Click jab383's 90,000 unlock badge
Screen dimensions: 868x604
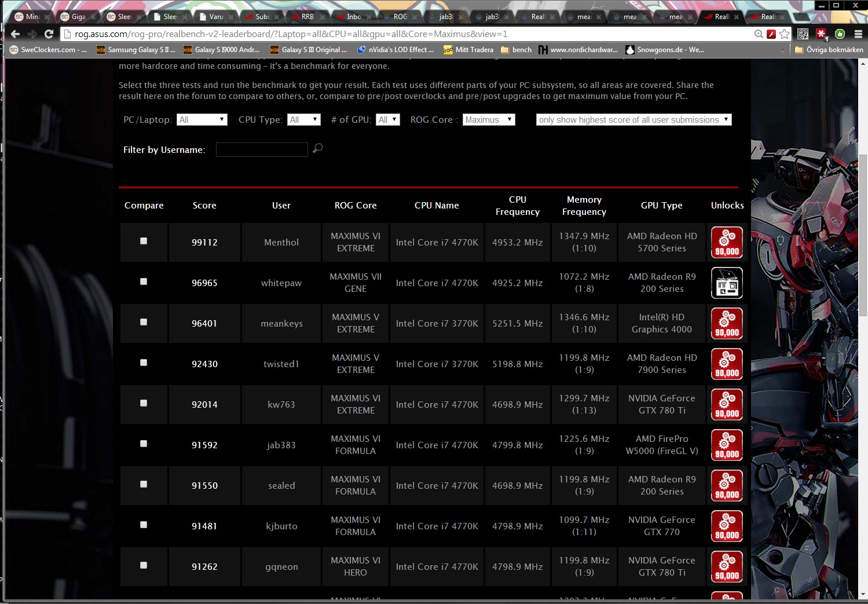[727, 445]
